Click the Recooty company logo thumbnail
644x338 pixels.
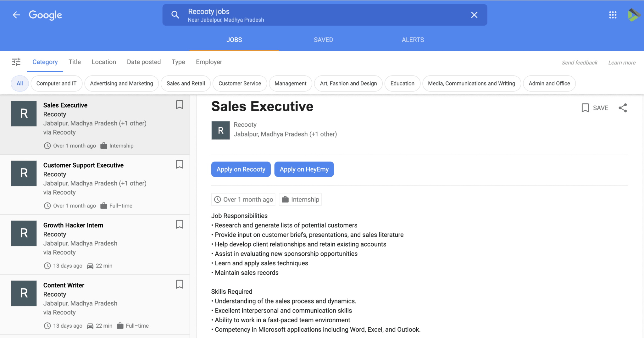220,130
